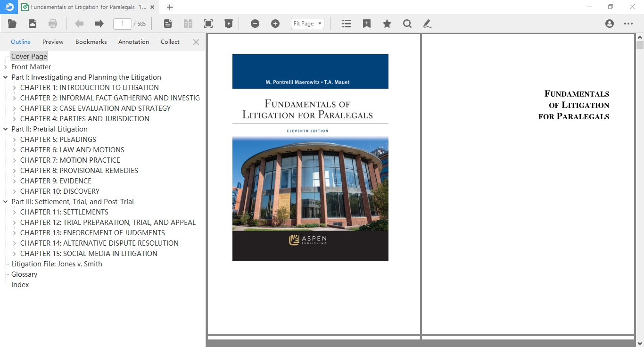644x347 pixels.
Task: Open CHAPTER 13: ENFORCEMENT OF JUDGMENTS
Action: pos(93,233)
